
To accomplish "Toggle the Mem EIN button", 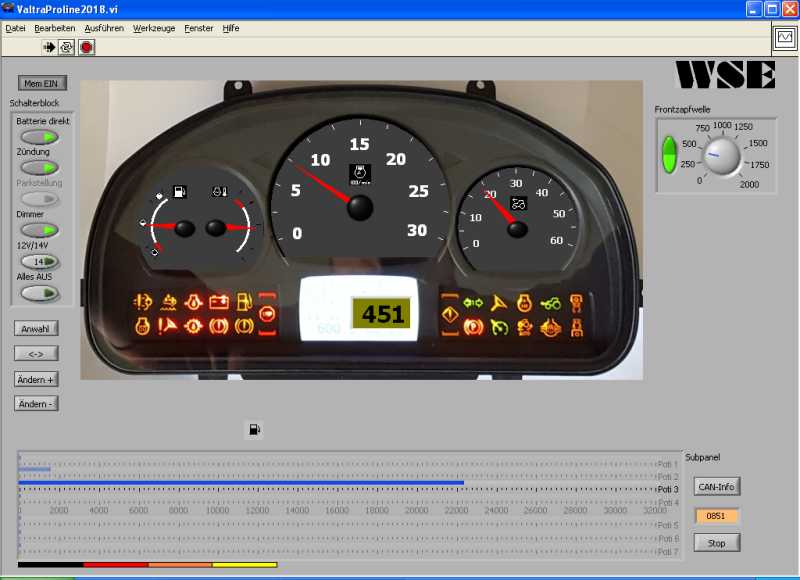I will 42,83.
